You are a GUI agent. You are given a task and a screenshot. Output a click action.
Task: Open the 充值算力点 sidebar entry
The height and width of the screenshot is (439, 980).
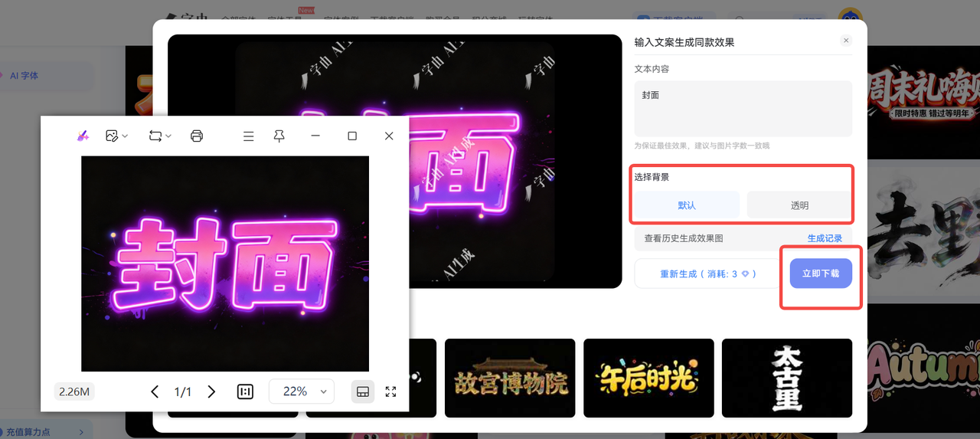46,432
